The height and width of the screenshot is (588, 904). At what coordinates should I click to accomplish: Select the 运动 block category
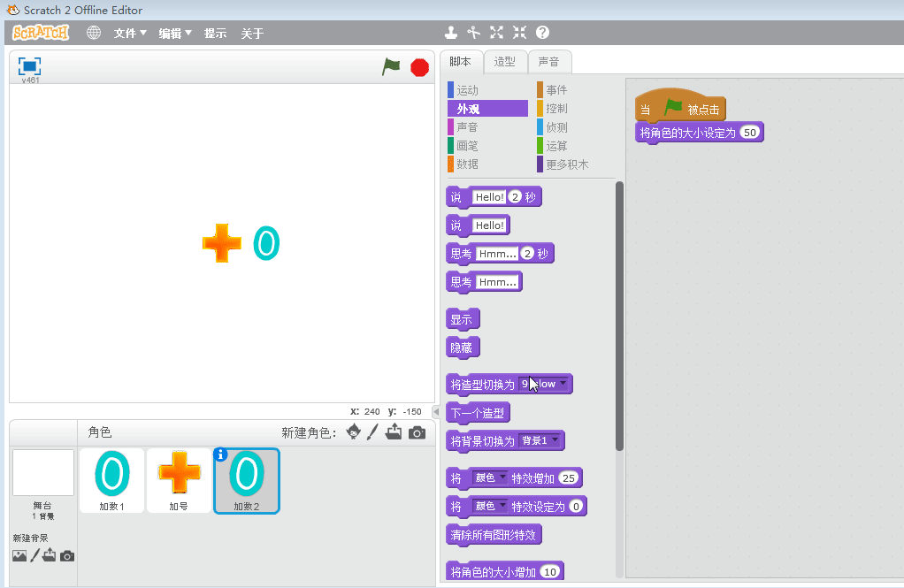tap(467, 90)
